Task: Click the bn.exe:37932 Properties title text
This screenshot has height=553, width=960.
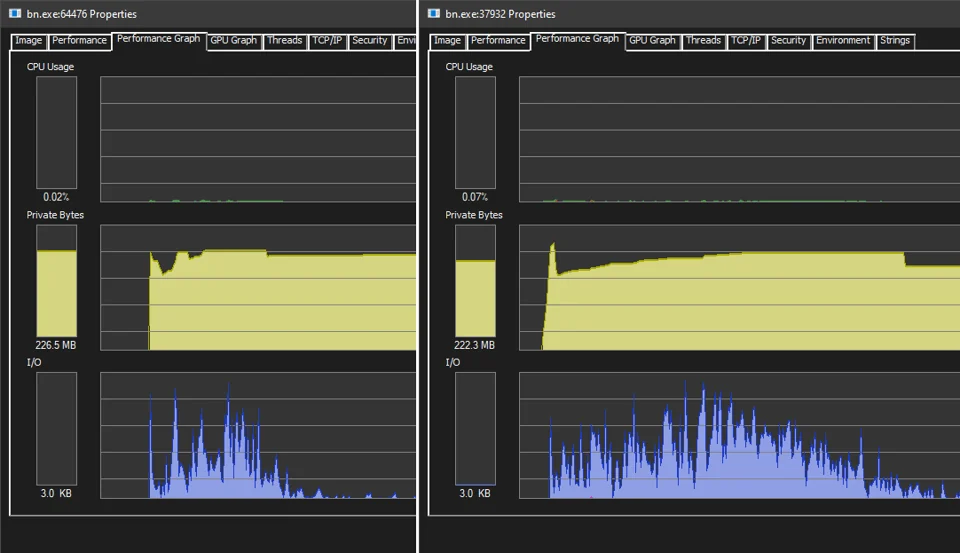Action: [500, 14]
